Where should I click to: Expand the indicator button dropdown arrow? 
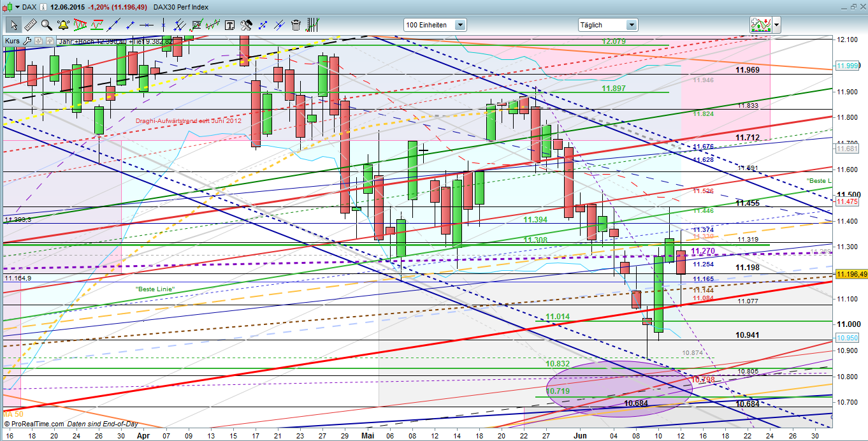776,25
